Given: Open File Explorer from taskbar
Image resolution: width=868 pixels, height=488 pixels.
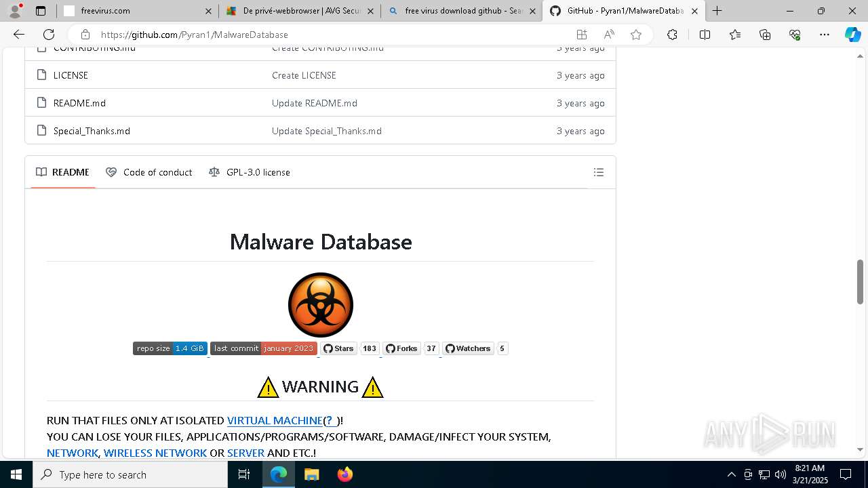Looking at the screenshot, I should [x=311, y=474].
